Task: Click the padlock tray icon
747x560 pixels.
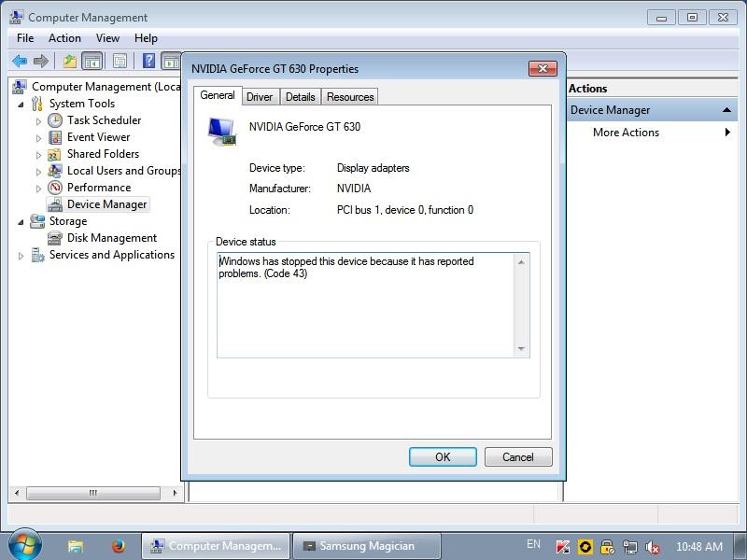Action: 607,547
